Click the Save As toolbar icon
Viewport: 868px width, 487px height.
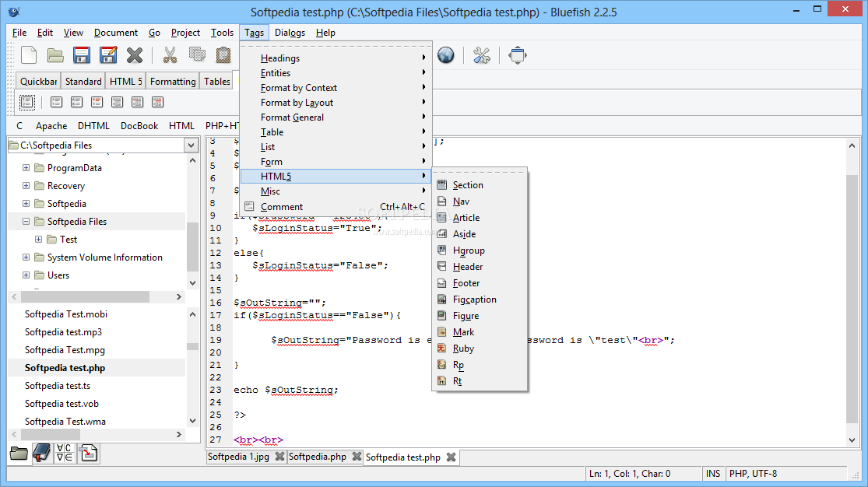pos(108,55)
